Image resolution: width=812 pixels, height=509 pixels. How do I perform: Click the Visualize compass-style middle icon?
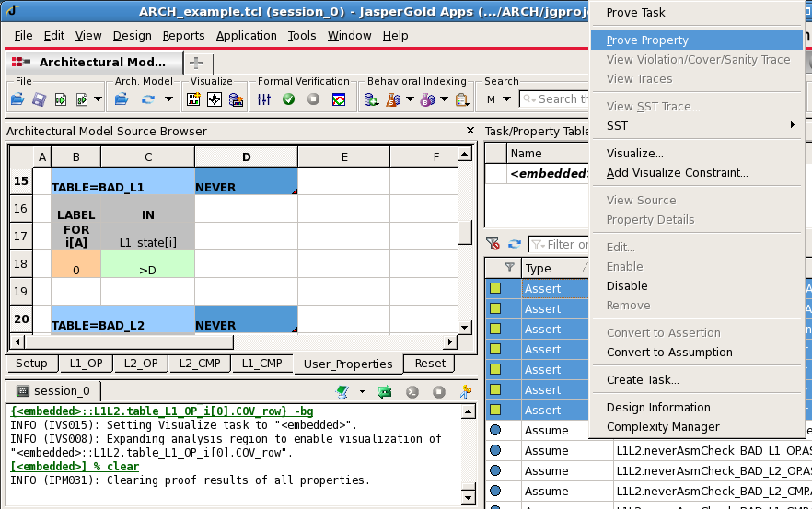[215, 98]
